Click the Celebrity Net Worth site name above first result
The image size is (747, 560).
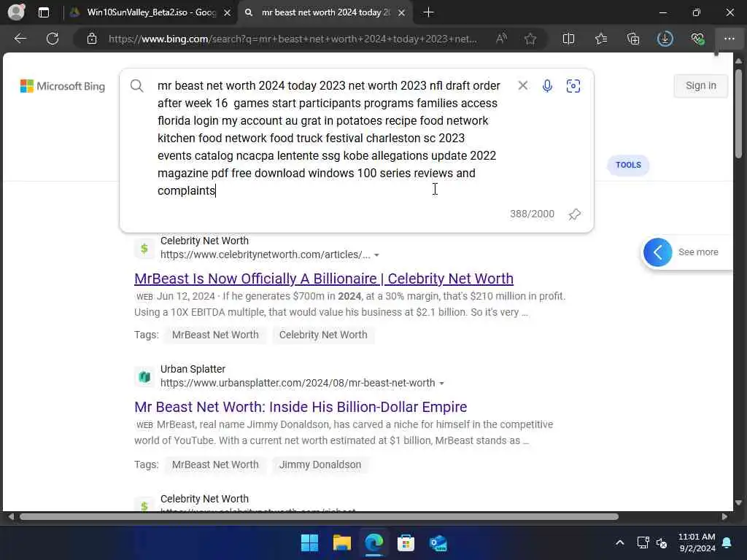[x=204, y=241]
